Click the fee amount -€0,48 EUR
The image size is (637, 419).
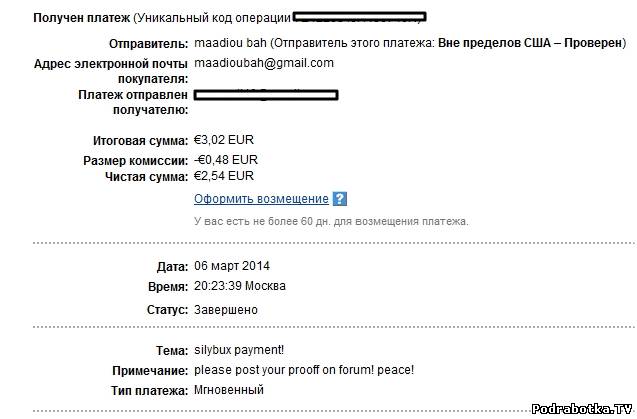[x=226, y=159]
